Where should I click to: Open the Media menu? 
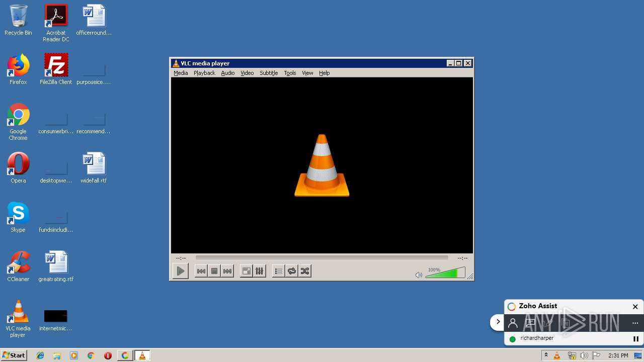[x=181, y=73]
